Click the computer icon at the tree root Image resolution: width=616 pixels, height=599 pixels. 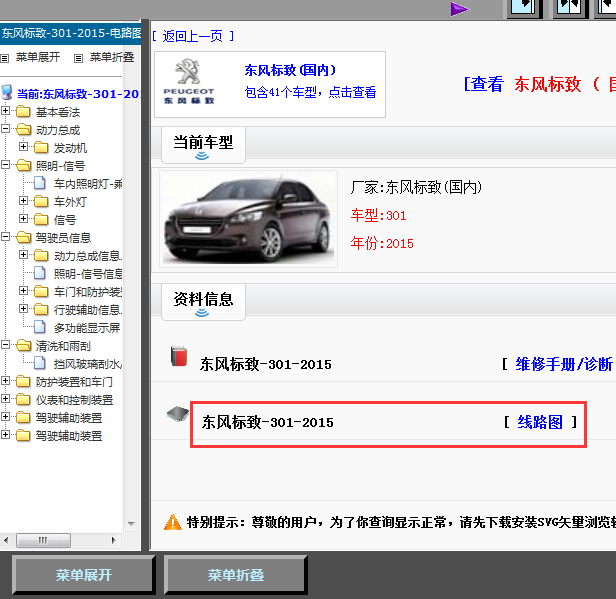point(7,92)
